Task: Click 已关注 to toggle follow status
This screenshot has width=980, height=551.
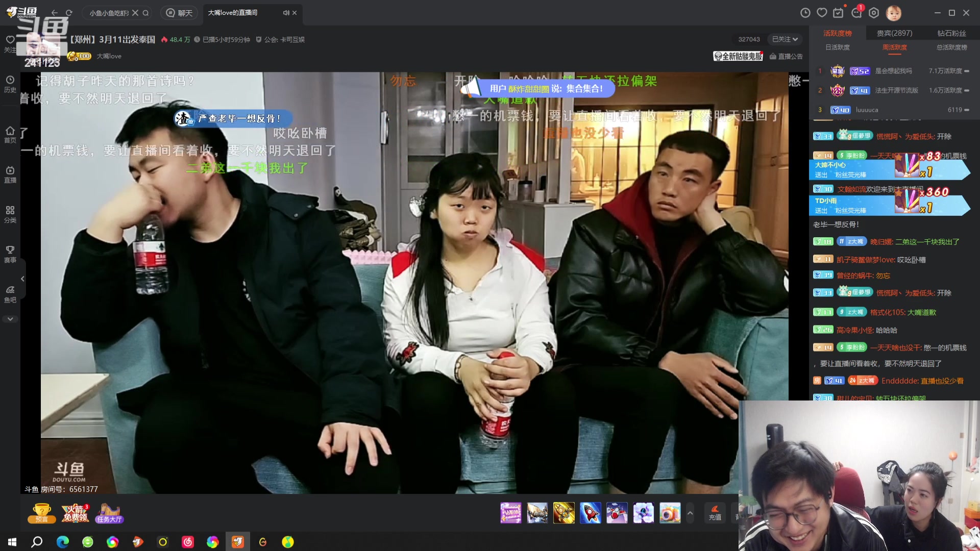Action: [780, 39]
